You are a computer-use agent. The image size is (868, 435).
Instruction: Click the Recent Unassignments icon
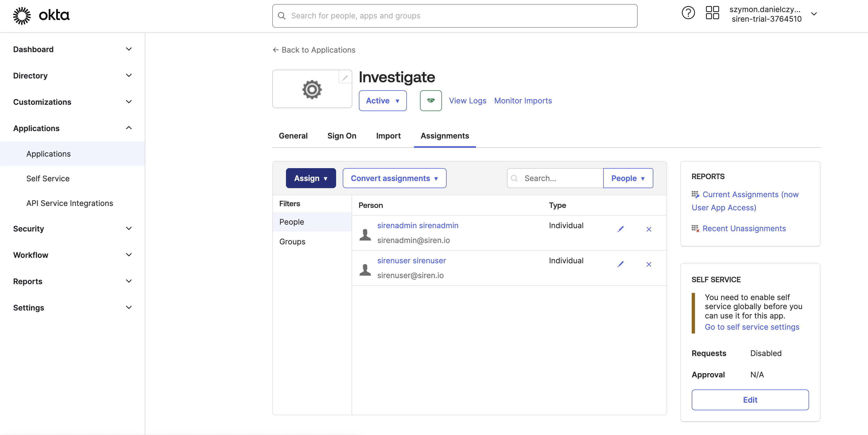[696, 229]
